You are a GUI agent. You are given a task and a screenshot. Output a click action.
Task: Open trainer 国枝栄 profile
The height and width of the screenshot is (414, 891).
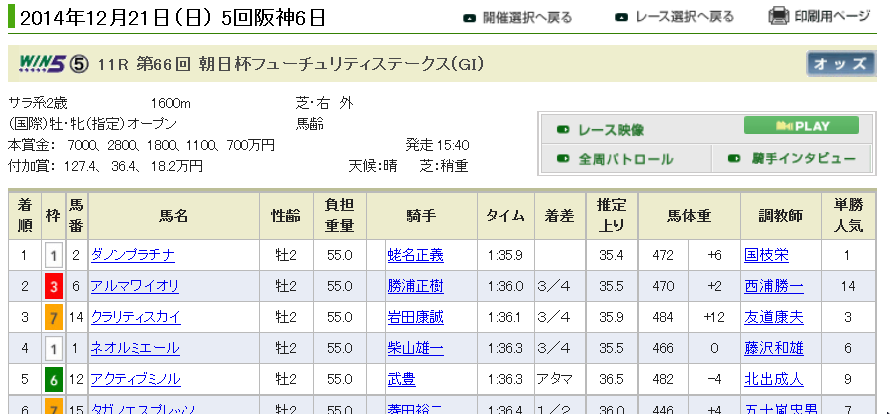[x=767, y=255]
